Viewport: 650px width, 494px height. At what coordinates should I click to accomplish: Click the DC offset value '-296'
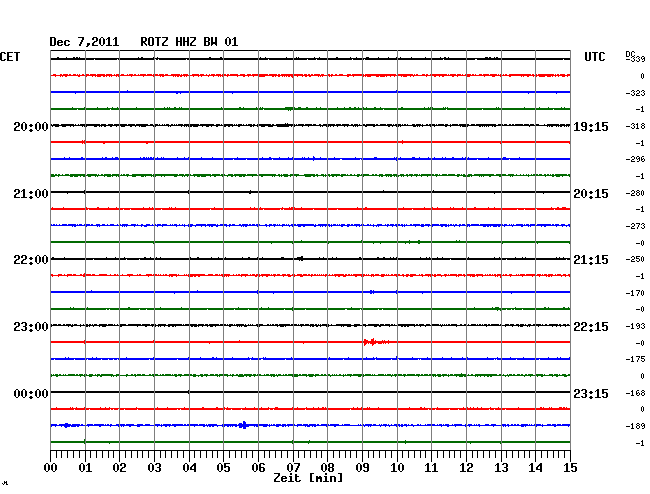635,160
